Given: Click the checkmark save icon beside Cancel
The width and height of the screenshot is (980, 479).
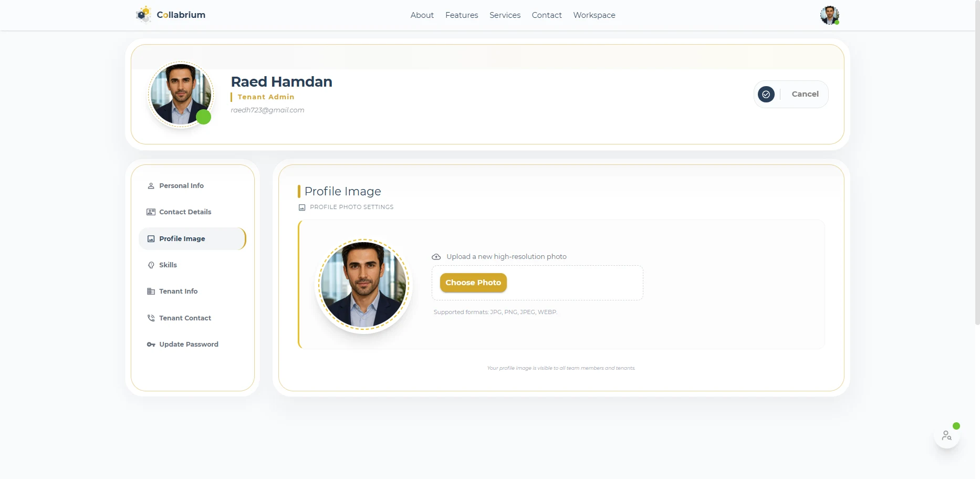Looking at the screenshot, I should point(766,94).
